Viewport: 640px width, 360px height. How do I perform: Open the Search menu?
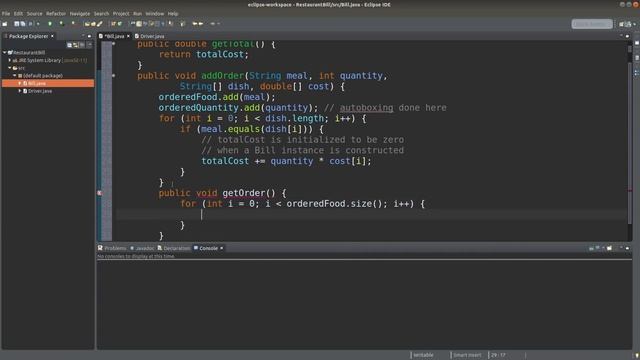point(102,13)
